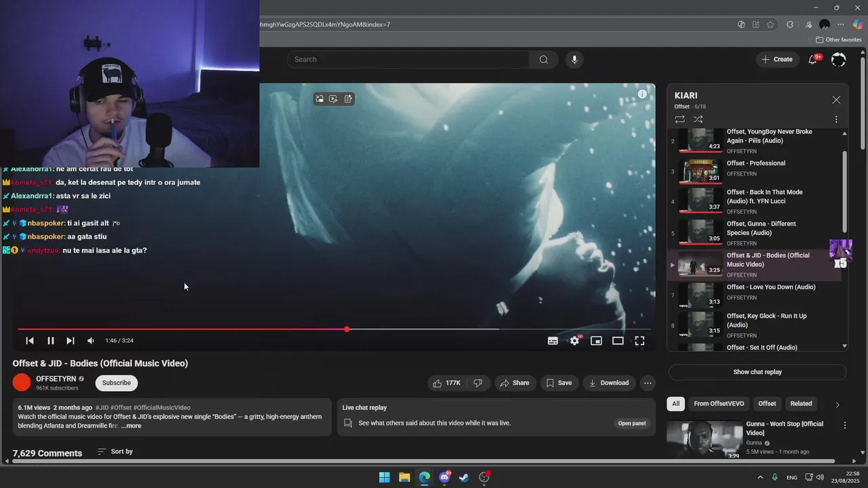Dislike the video with thumbs-down
Image resolution: width=868 pixels, height=488 pixels.
(477, 383)
